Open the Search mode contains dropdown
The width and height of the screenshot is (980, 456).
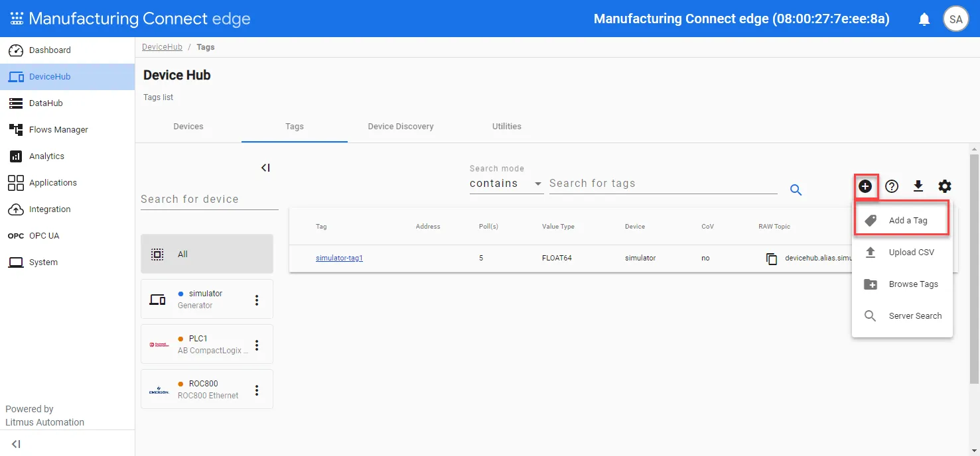[x=506, y=184]
